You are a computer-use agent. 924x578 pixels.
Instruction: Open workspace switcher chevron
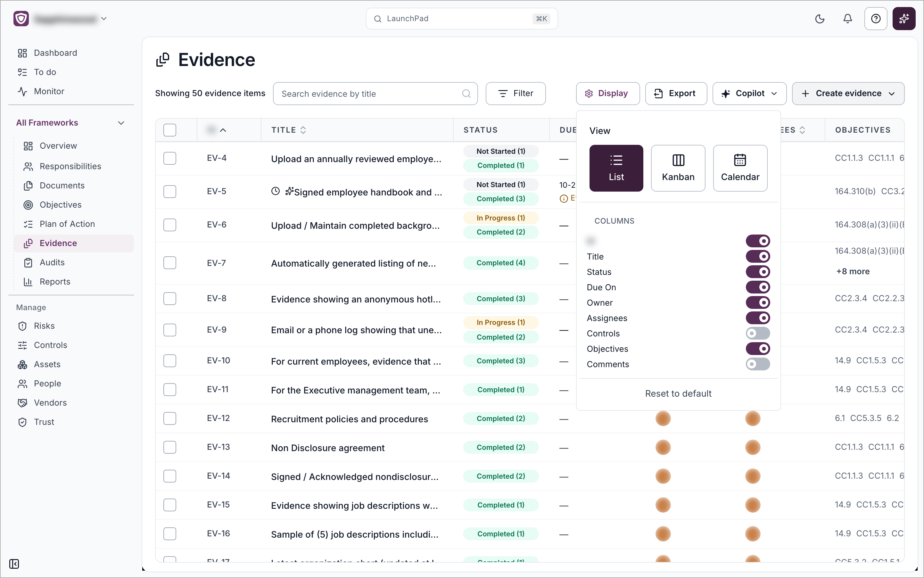click(103, 19)
